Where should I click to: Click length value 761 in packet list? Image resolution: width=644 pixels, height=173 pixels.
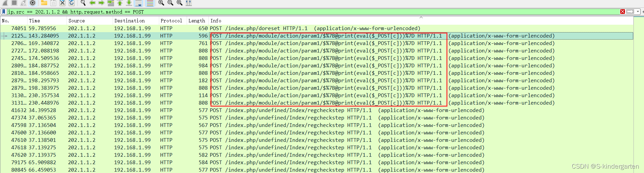point(203,43)
